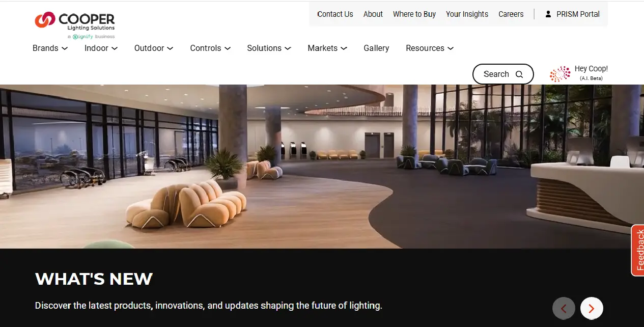644x327 pixels.
Task: Expand the Outdoor dropdown menu
Action: click(154, 48)
